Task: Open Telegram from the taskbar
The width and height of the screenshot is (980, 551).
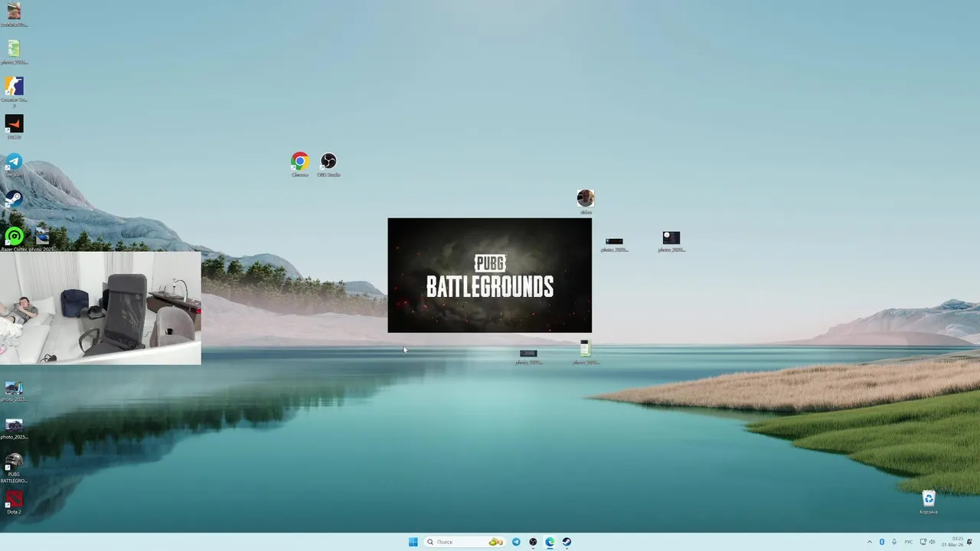Action: coord(516,542)
